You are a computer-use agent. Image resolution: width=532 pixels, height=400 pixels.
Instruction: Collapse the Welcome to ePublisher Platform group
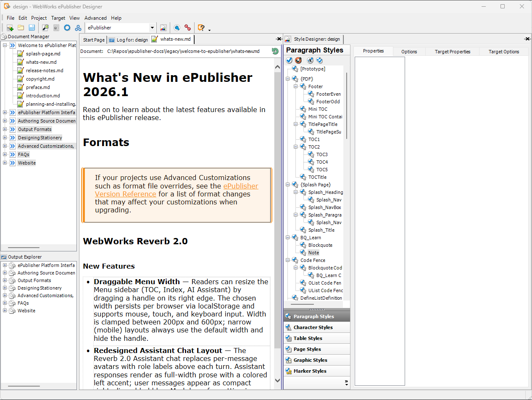coord(5,45)
